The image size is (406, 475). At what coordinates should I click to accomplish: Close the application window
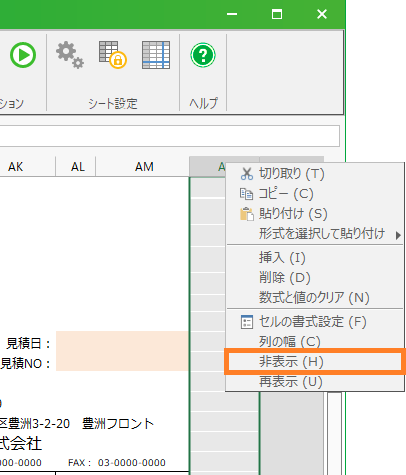[x=322, y=14]
